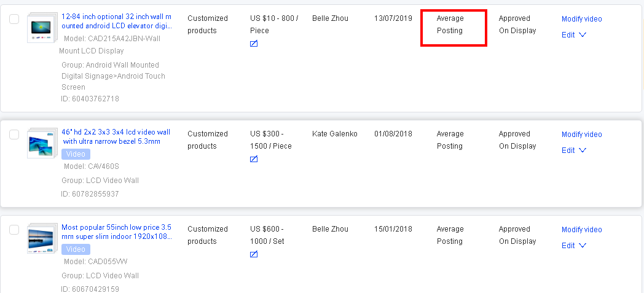The width and height of the screenshot is (644, 293).
Task: Expand the Edit dropdown for Belle Zhou's 13/07/2019 product
Action: pos(574,35)
